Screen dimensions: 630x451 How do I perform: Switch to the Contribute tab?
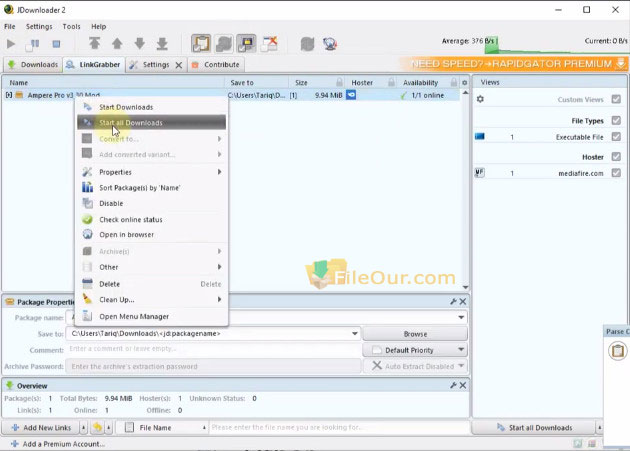click(216, 65)
